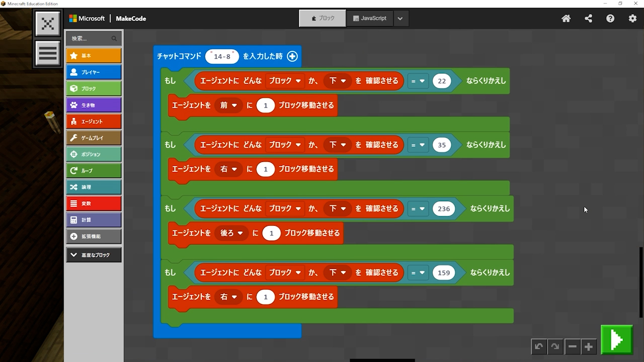Open the エージェント block category

(94, 122)
